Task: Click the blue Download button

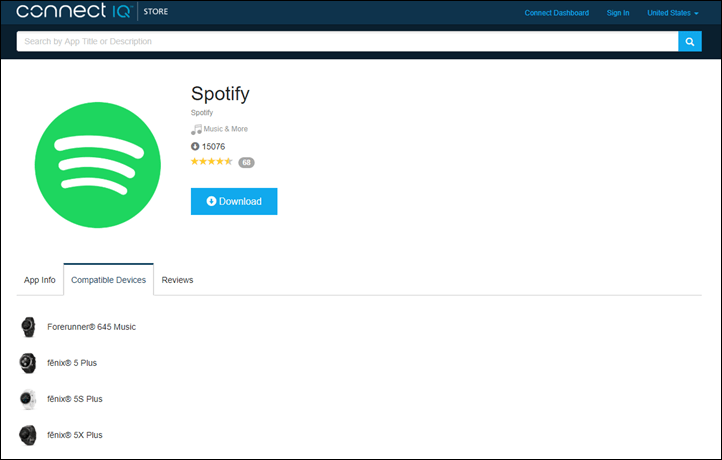Action: click(234, 201)
